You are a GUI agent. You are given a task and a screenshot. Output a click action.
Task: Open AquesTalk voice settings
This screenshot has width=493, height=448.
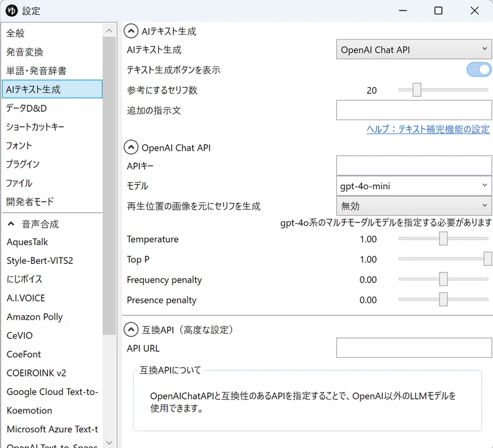pyautogui.click(x=52, y=242)
